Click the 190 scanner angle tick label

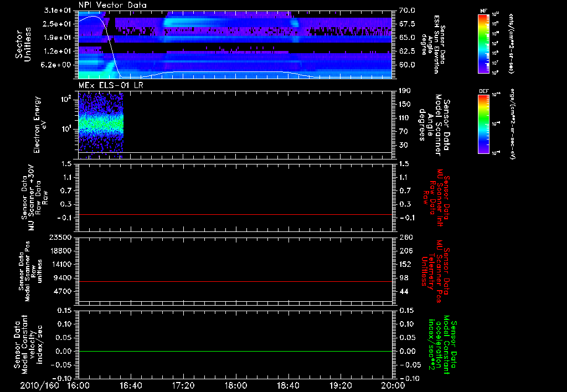pos(405,91)
